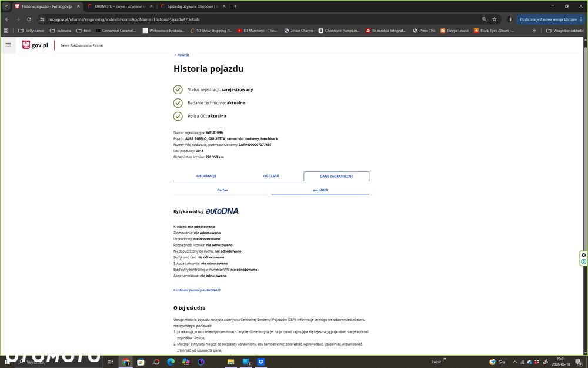Switch to the OŚ CZASU tab
The image size is (588, 368).
(271, 176)
